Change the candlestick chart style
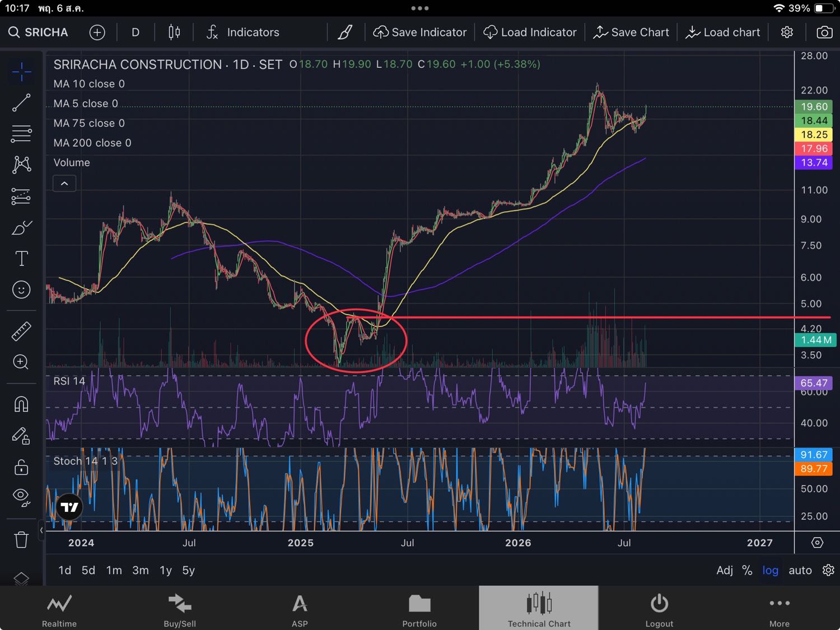The width and height of the screenshot is (840, 630). click(174, 32)
